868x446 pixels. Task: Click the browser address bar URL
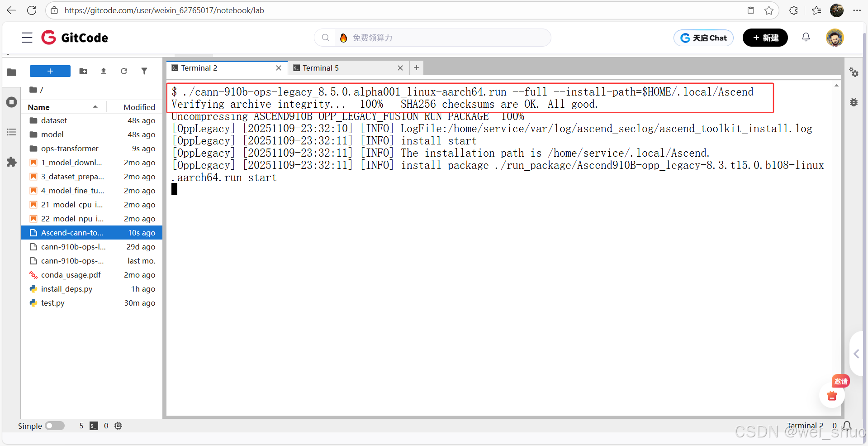point(164,10)
